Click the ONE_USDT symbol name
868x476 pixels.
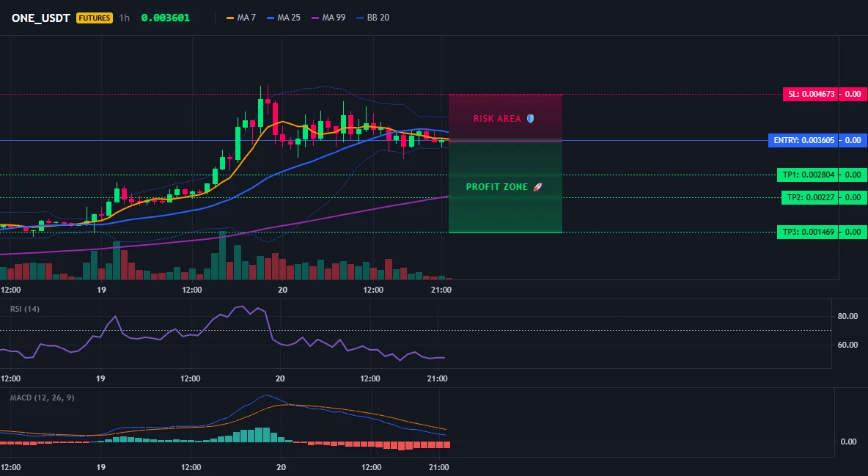point(40,18)
